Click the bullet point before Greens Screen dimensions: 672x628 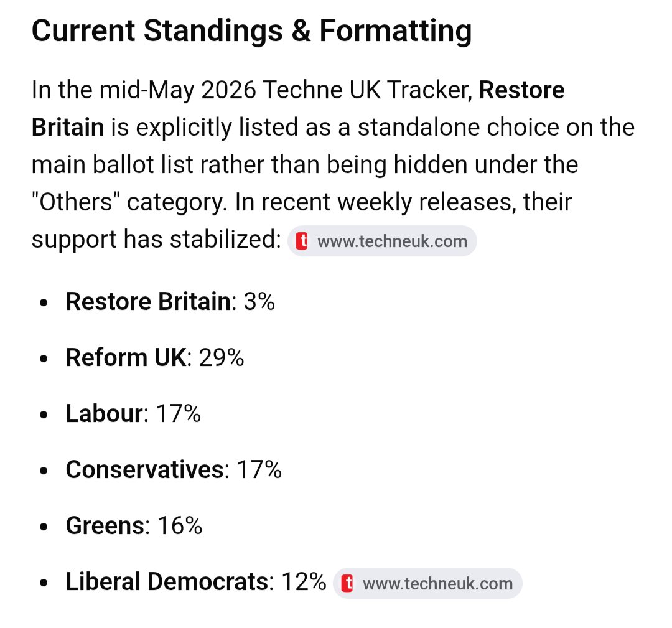click(x=44, y=527)
